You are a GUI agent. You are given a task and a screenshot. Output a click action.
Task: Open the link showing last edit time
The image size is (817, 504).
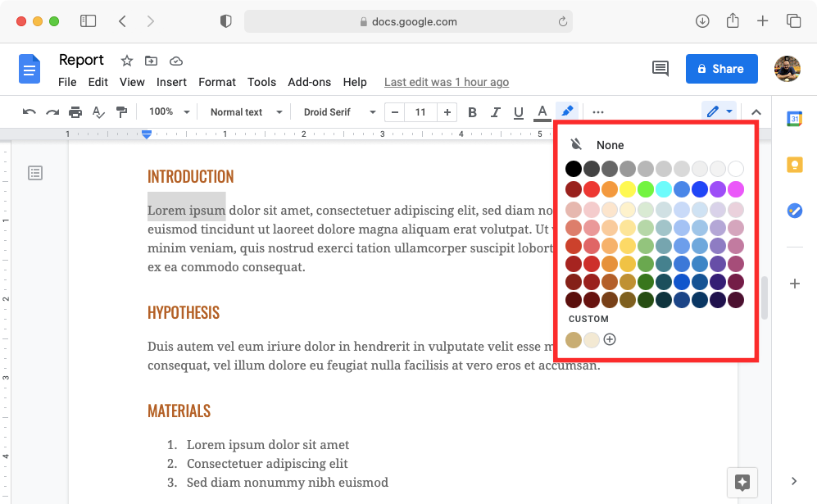[x=447, y=82]
